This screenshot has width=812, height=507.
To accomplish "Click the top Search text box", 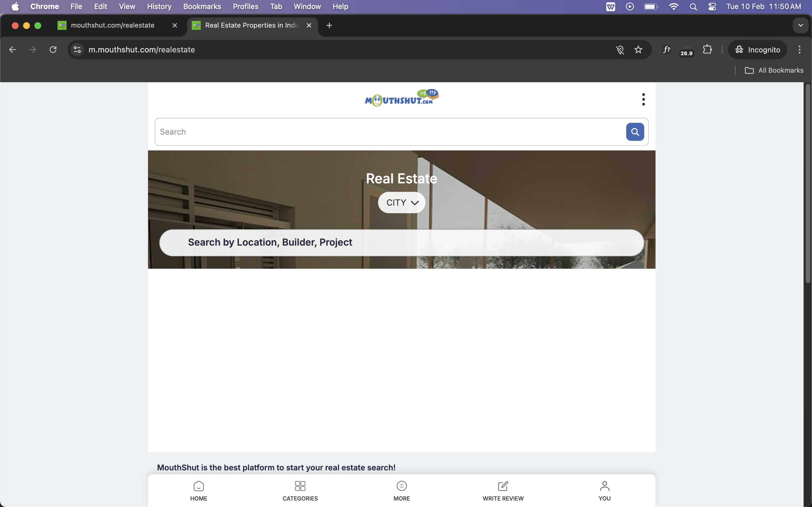I will coord(389,132).
